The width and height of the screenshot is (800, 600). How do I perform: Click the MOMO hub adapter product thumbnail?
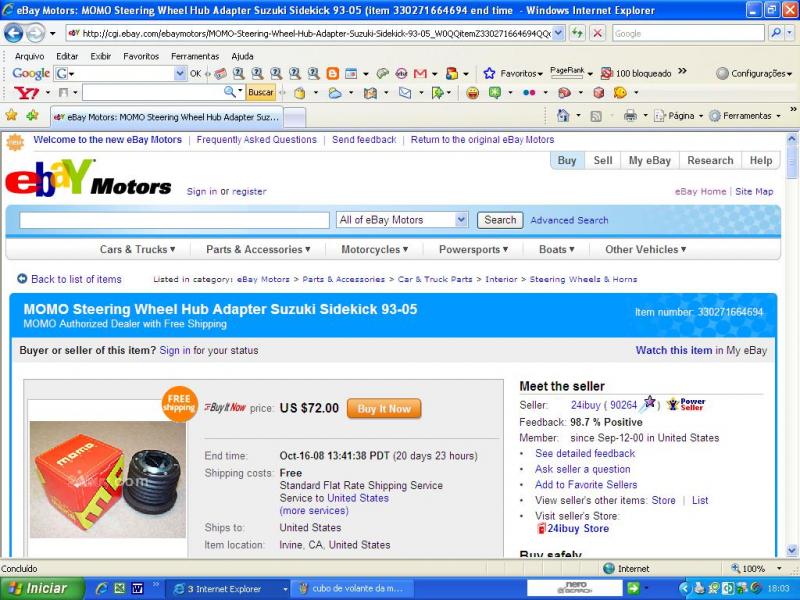[x=108, y=479]
